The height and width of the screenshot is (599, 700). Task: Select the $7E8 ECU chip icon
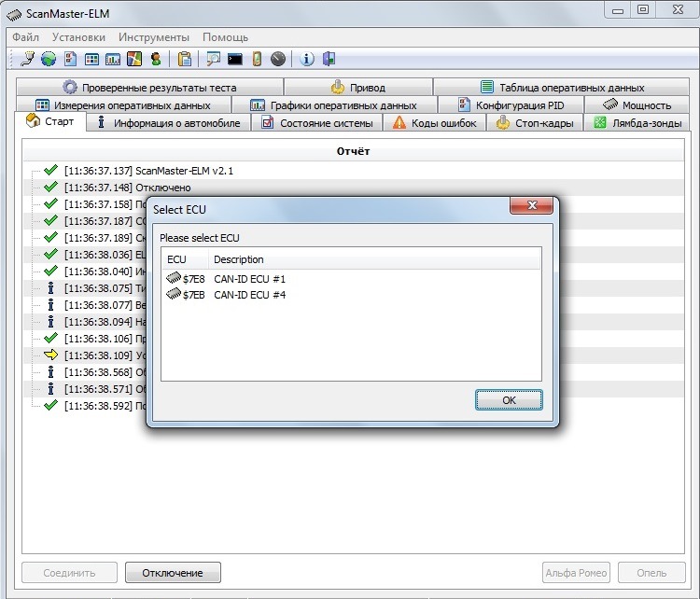(174, 278)
